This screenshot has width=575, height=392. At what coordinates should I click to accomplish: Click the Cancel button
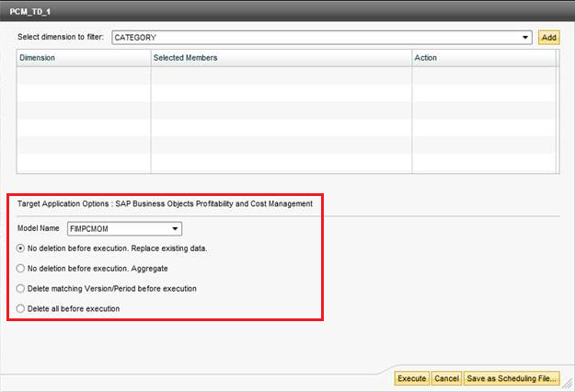446,378
